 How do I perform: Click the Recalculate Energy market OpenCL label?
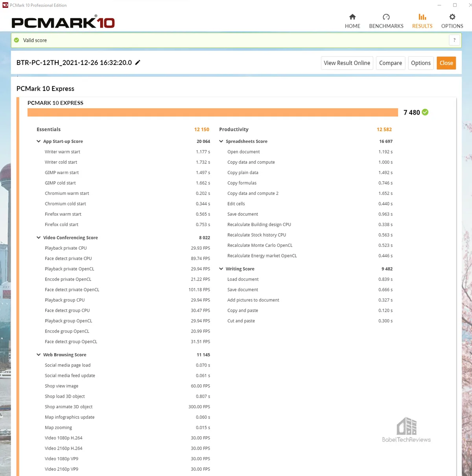point(262,256)
